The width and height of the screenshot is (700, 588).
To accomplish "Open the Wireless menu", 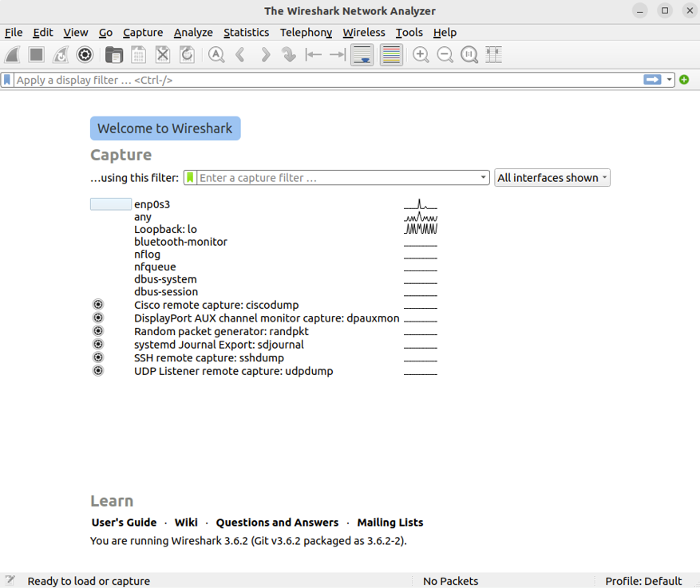I will coord(364,33).
